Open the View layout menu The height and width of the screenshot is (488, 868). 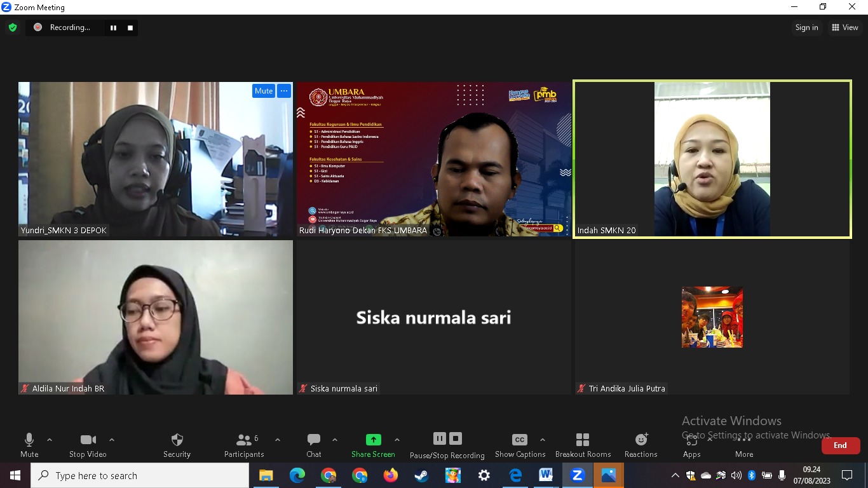[x=844, y=27]
